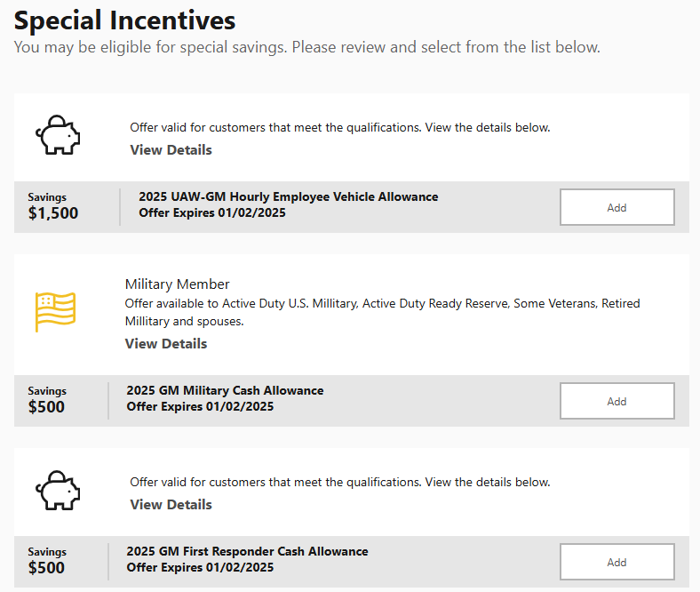This screenshot has height=592, width=700.
Task: Add the GM First Responder Cash Allowance
Action: coord(616,562)
